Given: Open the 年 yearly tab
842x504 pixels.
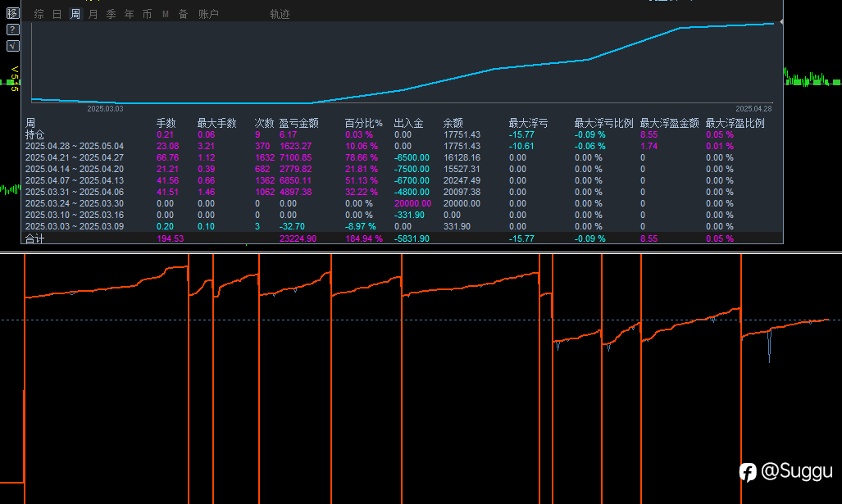Looking at the screenshot, I should [x=130, y=14].
